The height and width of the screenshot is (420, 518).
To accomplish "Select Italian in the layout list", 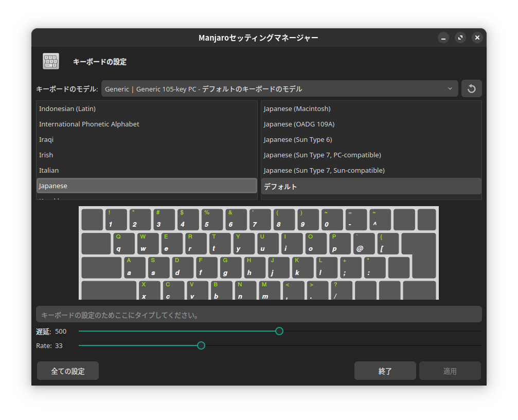I will pyautogui.click(x=147, y=170).
